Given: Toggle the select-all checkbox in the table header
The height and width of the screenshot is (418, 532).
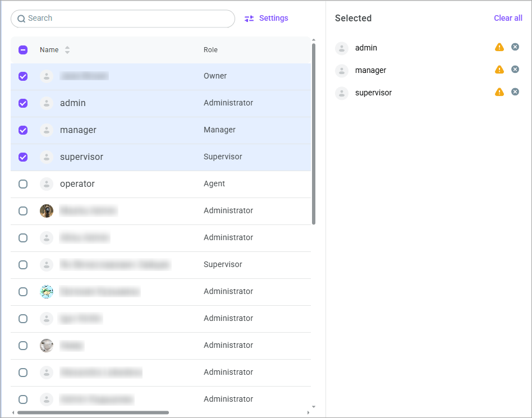Looking at the screenshot, I should coord(23,50).
